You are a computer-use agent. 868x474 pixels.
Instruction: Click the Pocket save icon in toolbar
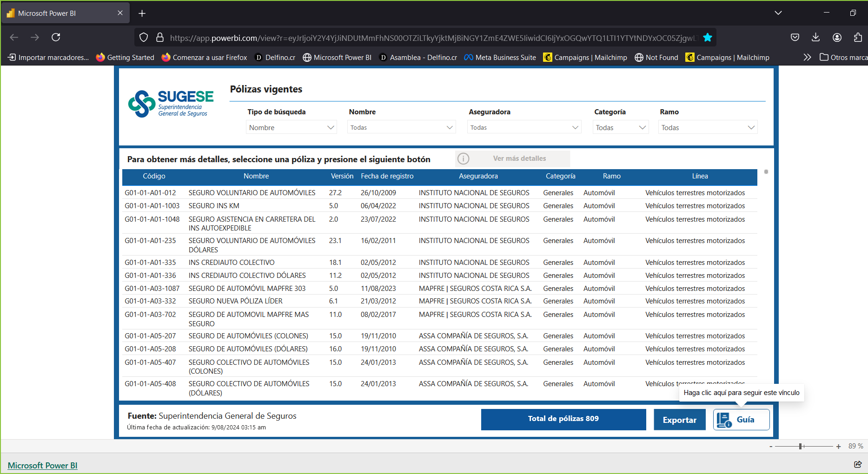[795, 37]
